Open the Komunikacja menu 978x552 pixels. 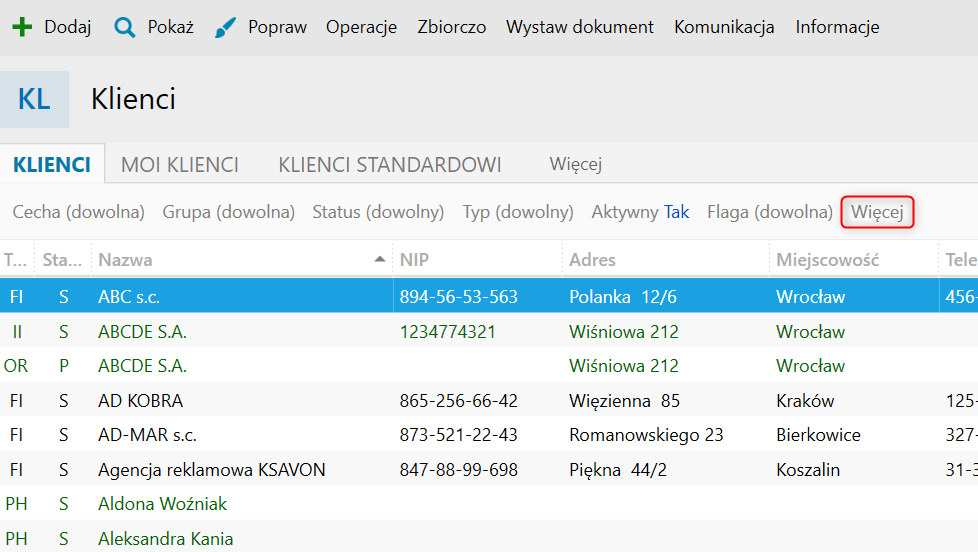[724, 27]
